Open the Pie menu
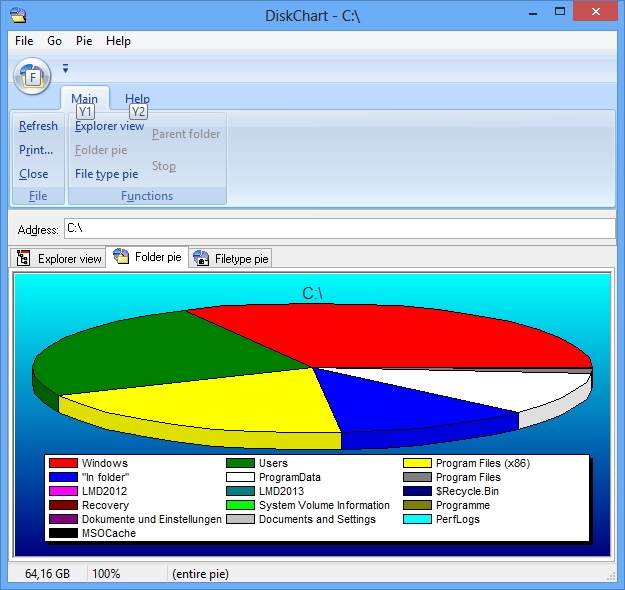Screen dimensions: 625x590 point(84,41)
